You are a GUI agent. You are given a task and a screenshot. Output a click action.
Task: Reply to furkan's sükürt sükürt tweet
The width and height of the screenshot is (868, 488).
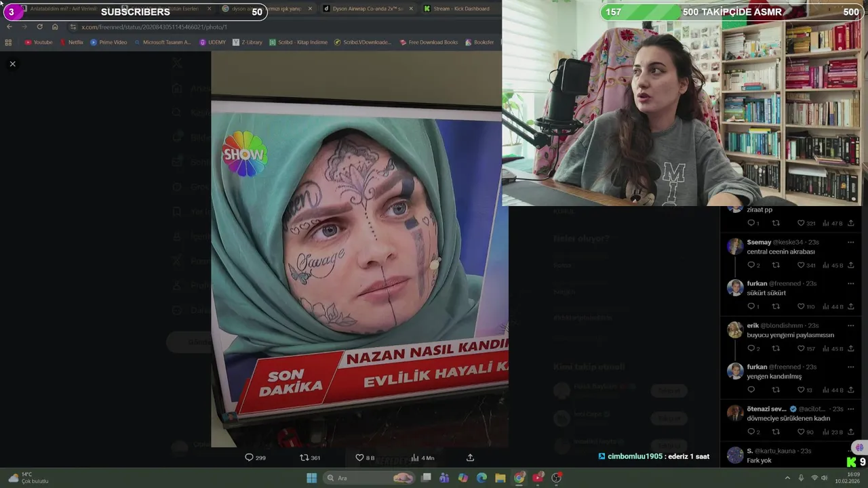coord(751,306)
